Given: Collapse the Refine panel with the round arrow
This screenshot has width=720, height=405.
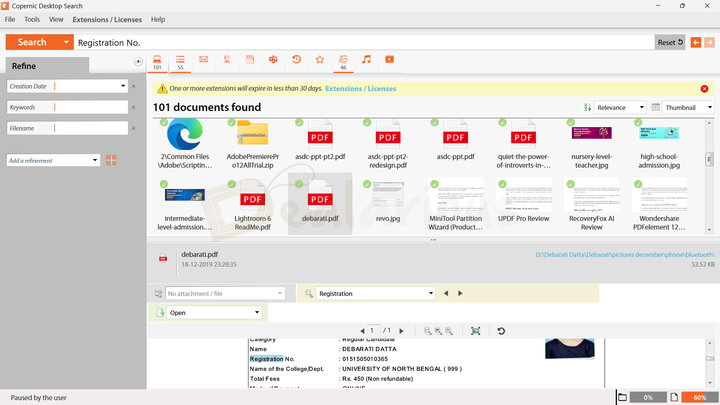Looking at the screenshot, I should click(x=138, y=62).
